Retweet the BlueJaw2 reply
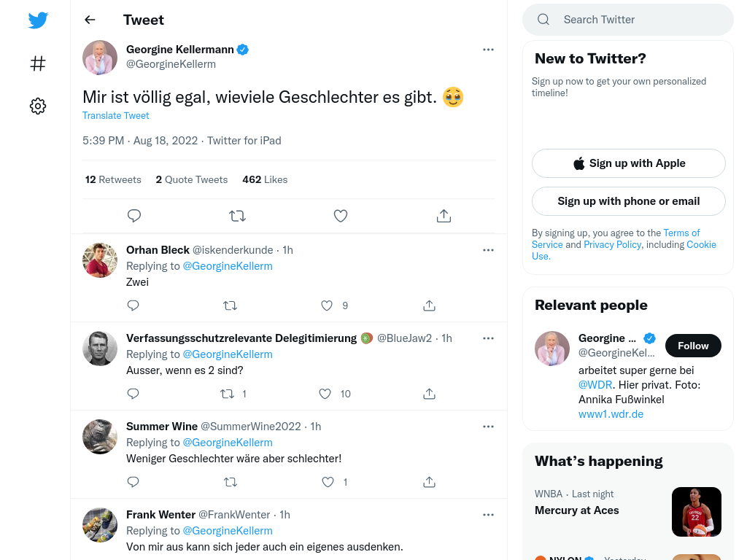Image resolution: width=747 pixels, height=560 pixels. pyautogui.click(x=227, y=394)
